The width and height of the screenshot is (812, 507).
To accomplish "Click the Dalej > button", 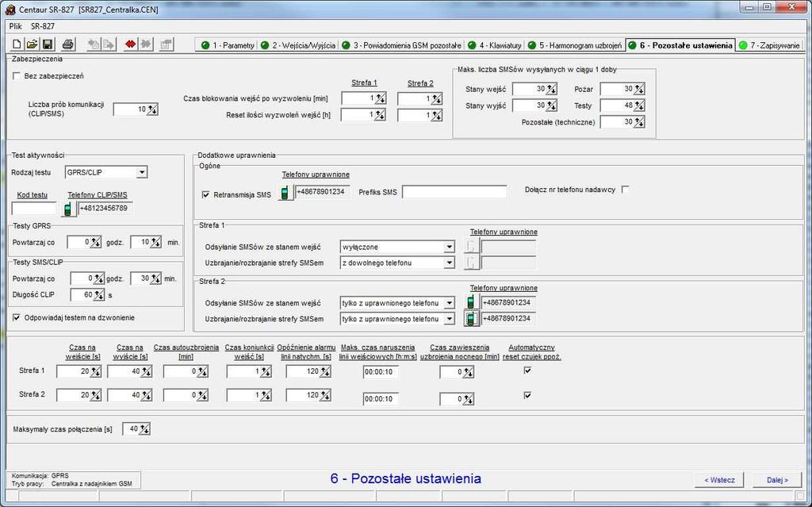I will (x=777, y=479).
